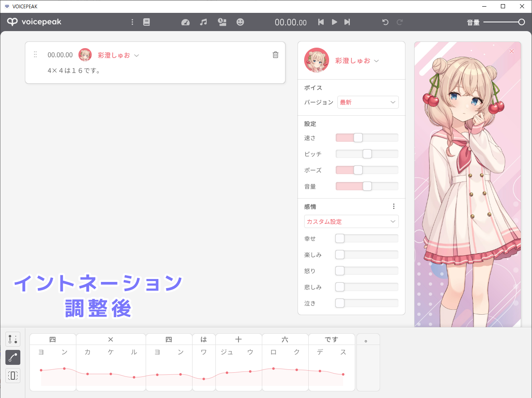
Task: Open the speed gauge settings icon
Action: click(185, 22)
